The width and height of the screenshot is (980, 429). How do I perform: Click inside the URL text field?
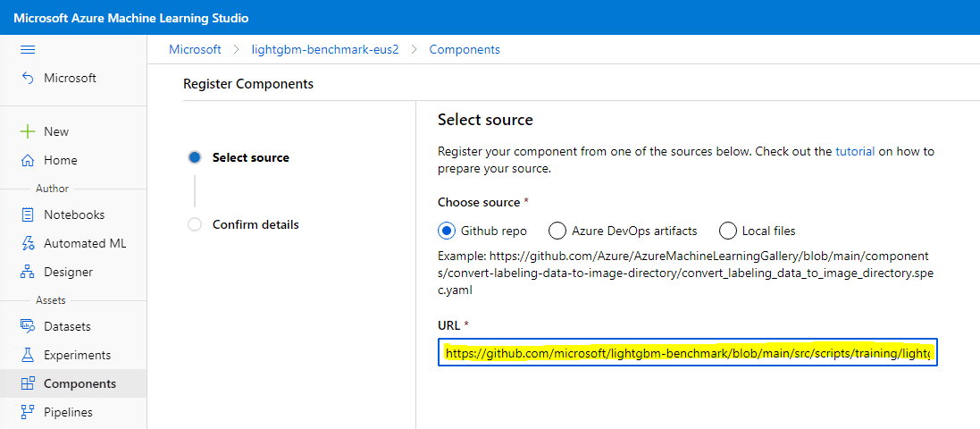click(688, 354)
